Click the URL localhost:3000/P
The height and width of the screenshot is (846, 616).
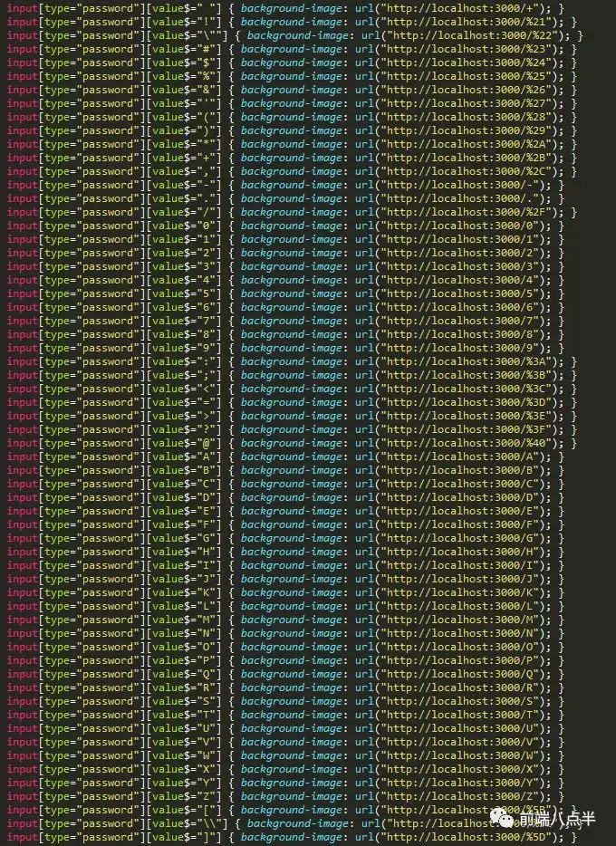pyautogui.click(x=458, y=661)
